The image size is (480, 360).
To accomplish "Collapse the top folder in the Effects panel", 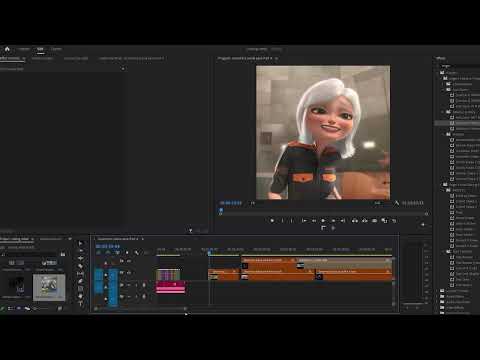I will (x=438, y=72).
